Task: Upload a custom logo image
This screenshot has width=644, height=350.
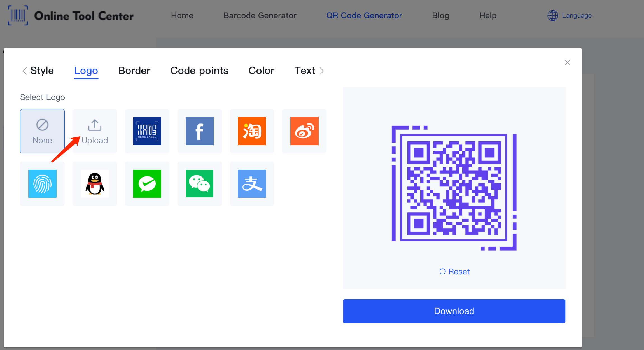Action: (x=95, y=130)
